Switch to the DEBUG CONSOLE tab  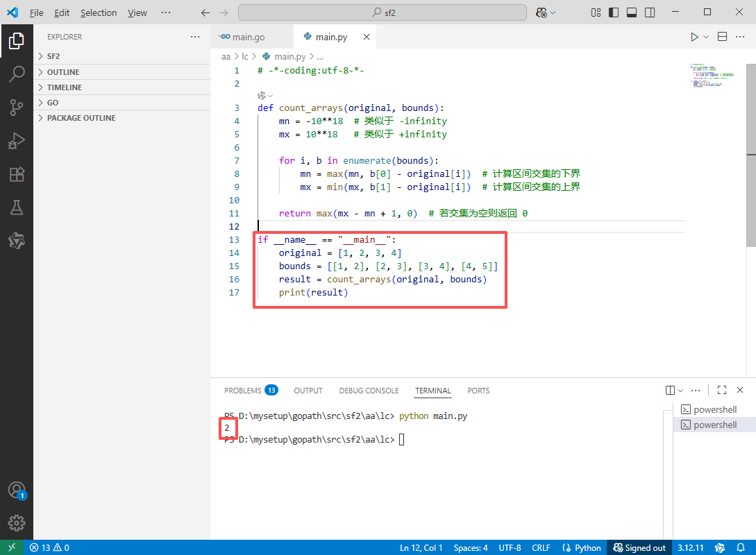(369, 390)
